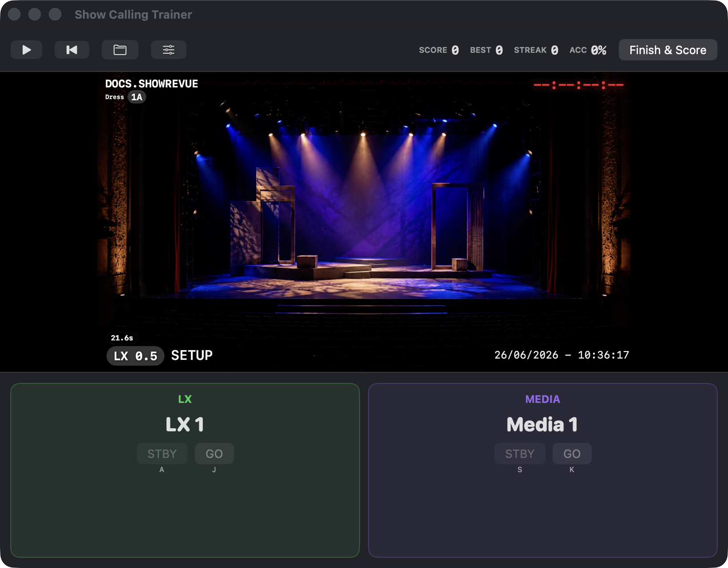Click the red timecode display
Screen dimensions: 728x568
point(578,85)
